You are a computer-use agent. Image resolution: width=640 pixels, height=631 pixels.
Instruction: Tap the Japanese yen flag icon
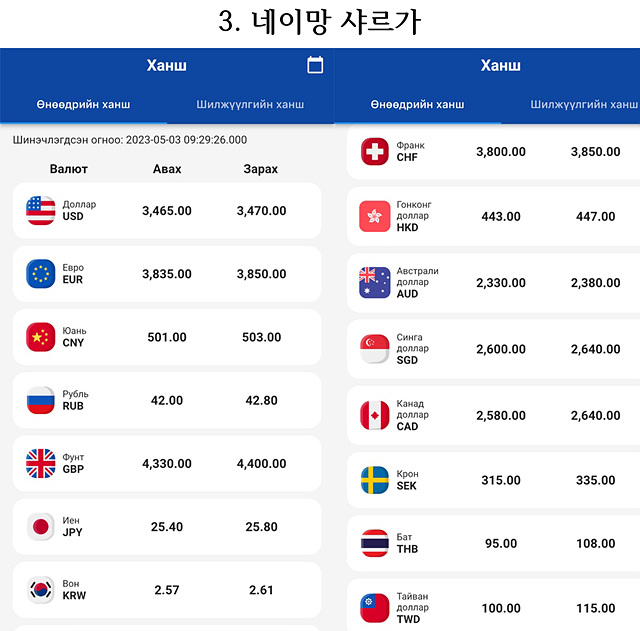[40, 527]
